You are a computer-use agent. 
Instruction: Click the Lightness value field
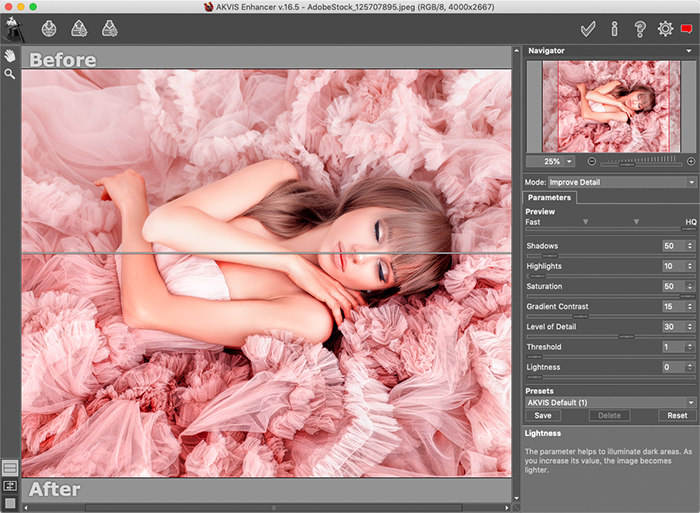673,367
